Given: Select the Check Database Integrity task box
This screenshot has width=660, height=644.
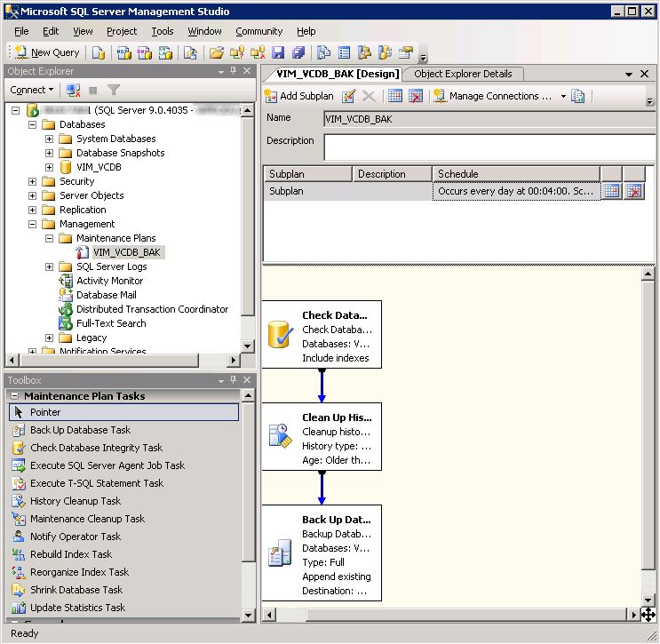Looking at the screenshot, I should pyautogui.click(x=322, y=335).
